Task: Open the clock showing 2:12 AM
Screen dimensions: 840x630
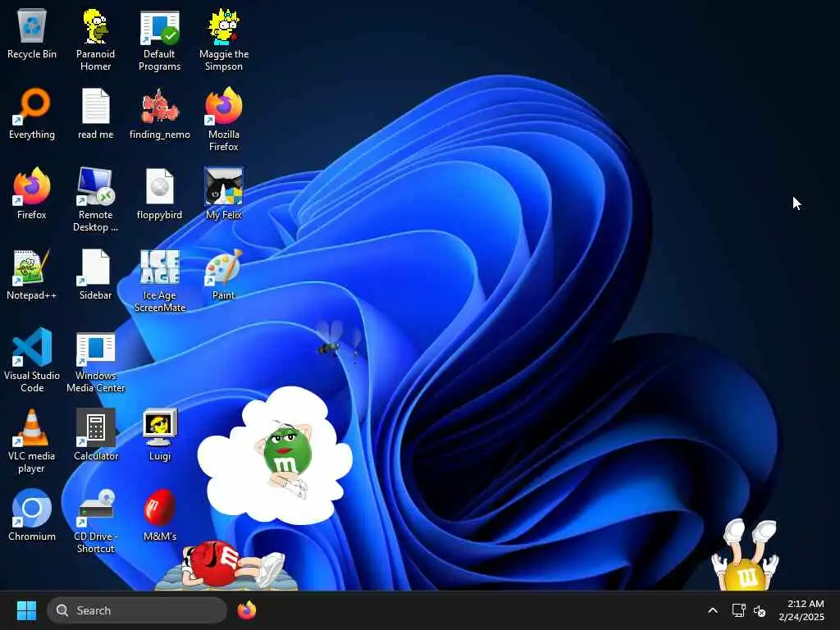Action: 802,610
